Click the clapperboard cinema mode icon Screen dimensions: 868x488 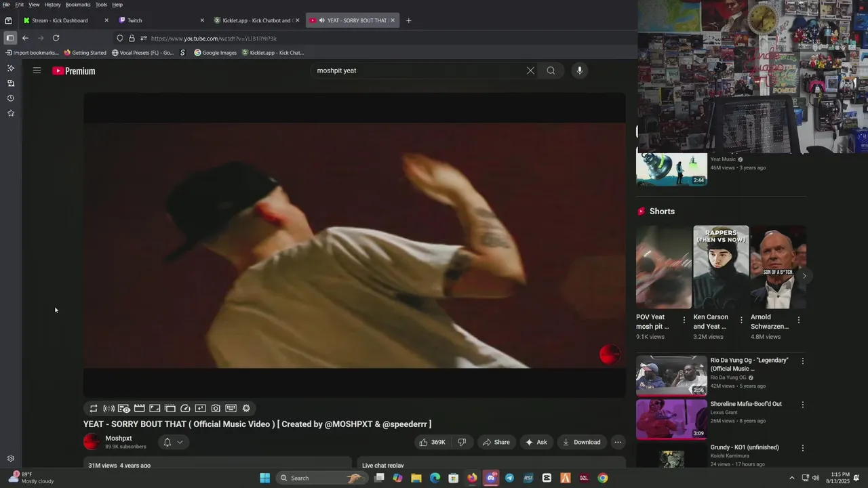point(139,408)
